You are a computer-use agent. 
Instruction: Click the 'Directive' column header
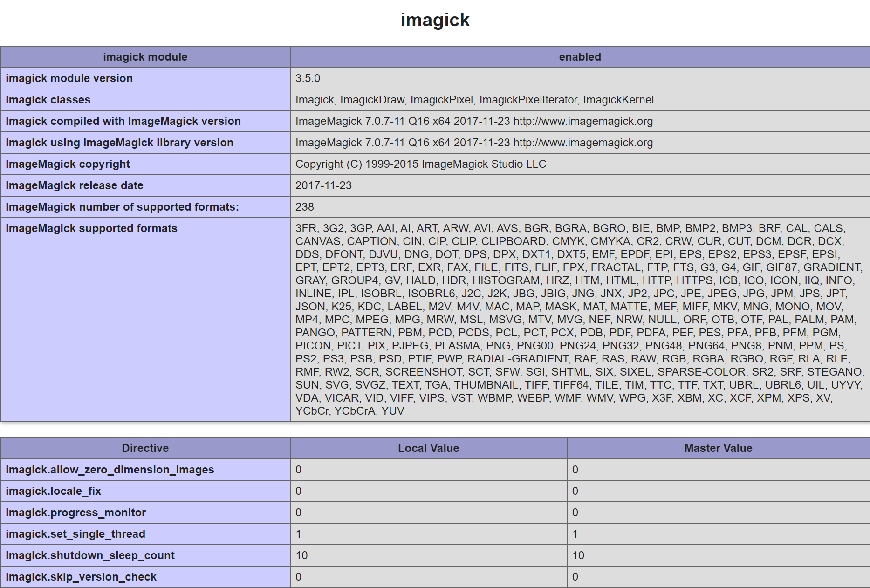point(145,448)
